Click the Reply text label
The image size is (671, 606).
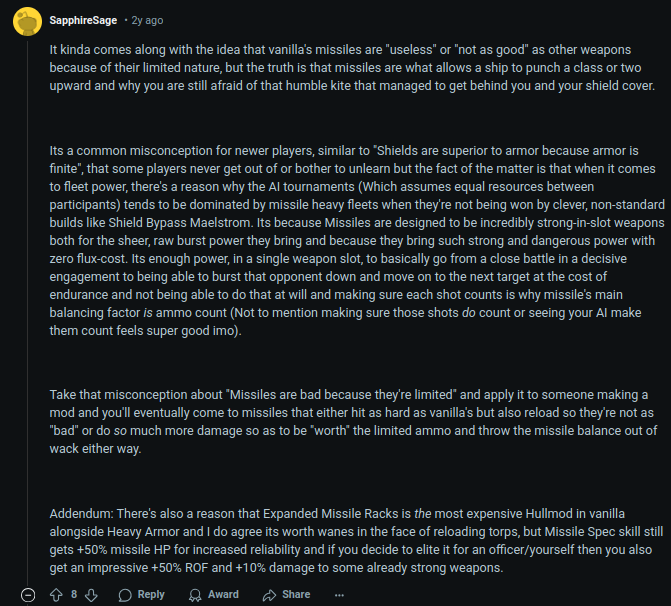(151, 594)
